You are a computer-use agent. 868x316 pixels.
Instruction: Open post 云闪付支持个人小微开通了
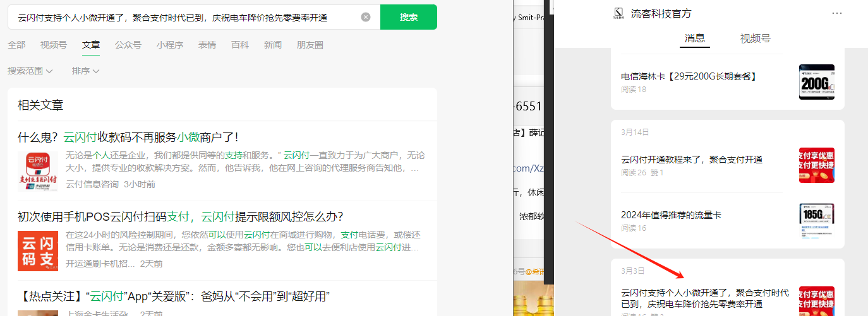(x=705, y=298)
